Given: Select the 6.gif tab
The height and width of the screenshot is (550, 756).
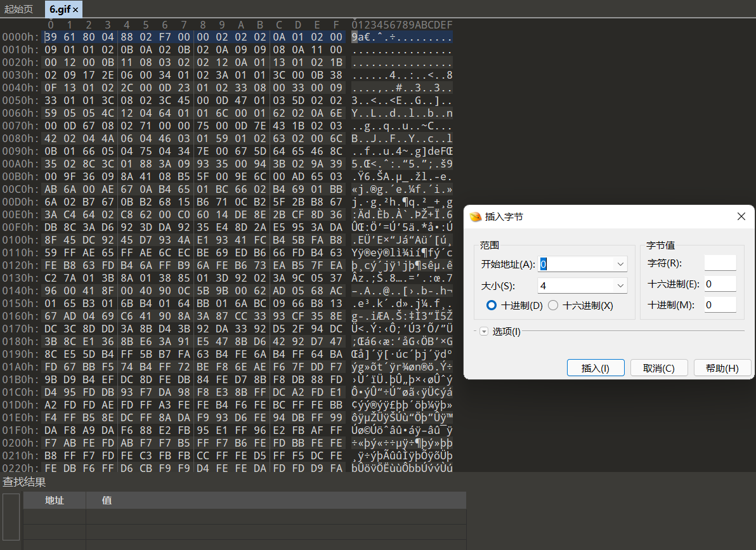Looking at the screenshot, I should click(59, 9).
